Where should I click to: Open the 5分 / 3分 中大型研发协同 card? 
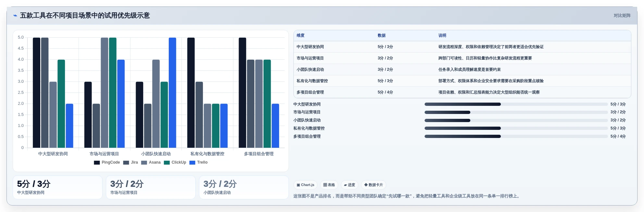tap(57, 187)
